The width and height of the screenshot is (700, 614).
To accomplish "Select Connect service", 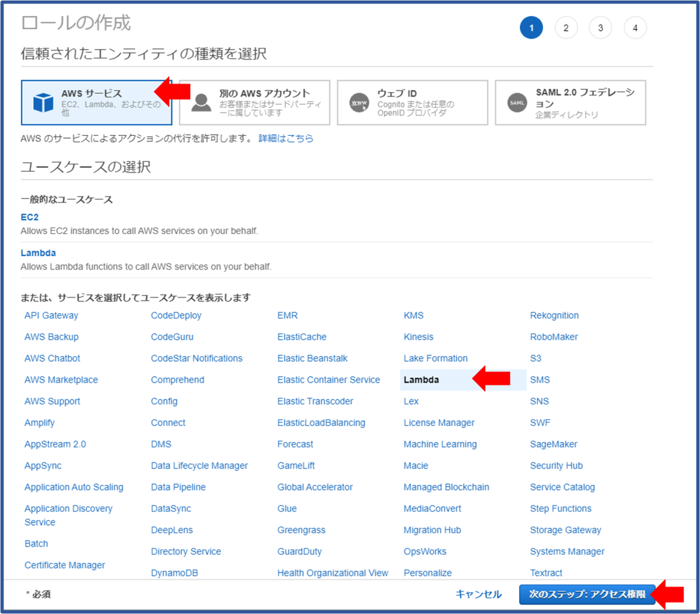I will [x=168, y=423].
